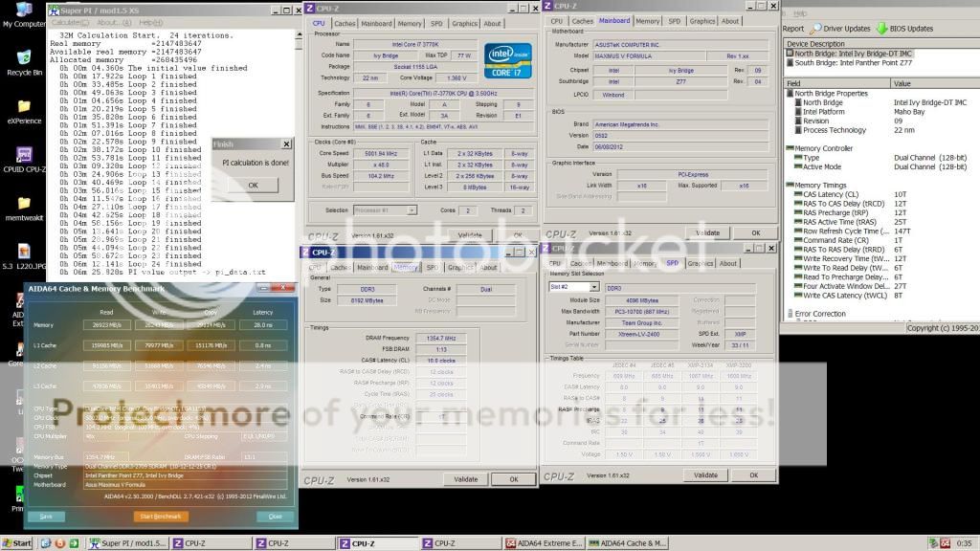
Task: Click OK in the Memory-tab CPU-Z window
Action: coord(514,479)
